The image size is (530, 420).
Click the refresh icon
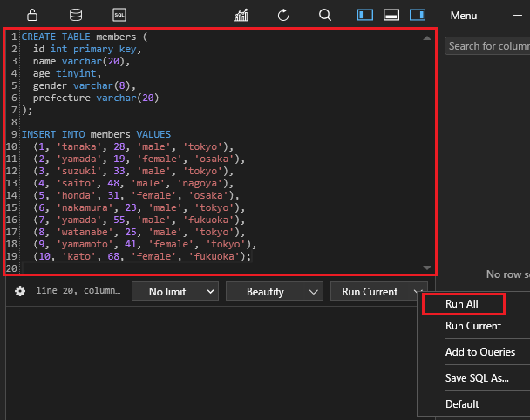tap(283, 15)
